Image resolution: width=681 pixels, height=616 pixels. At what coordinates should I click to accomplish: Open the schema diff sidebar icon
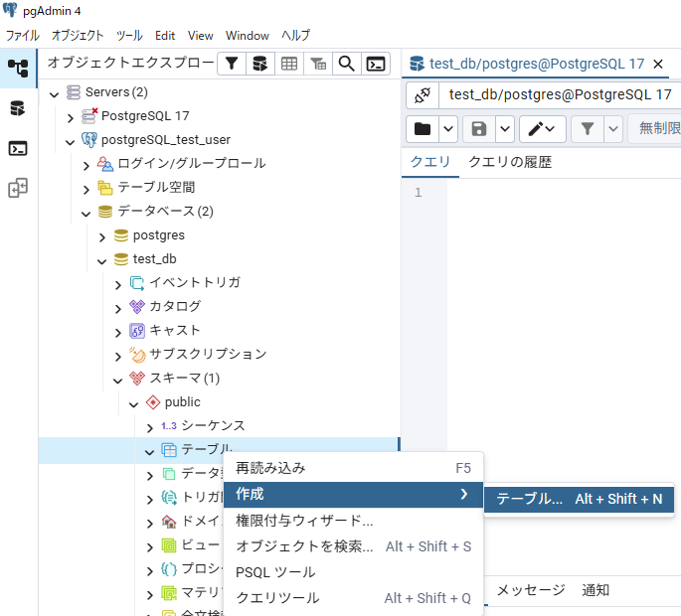(x=18, y=188)
